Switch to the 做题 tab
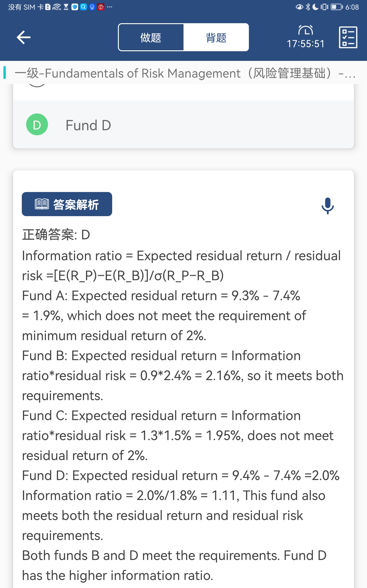 click(151, 37)
